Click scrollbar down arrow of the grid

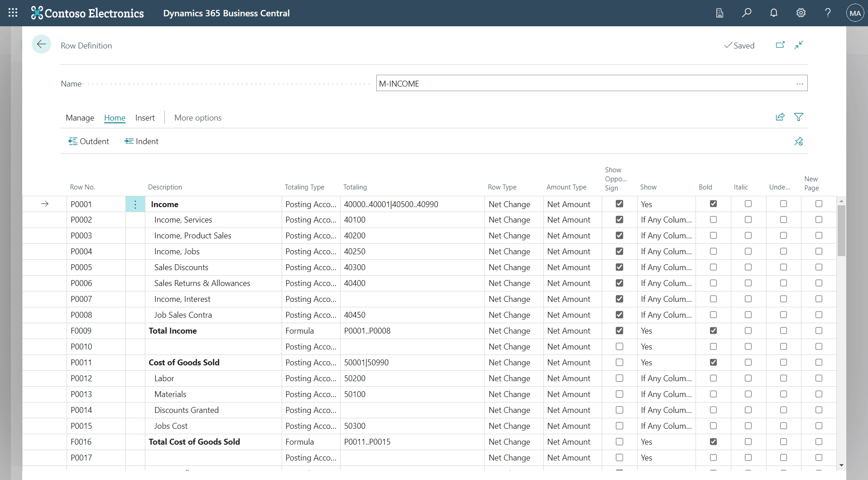(841, 465)
